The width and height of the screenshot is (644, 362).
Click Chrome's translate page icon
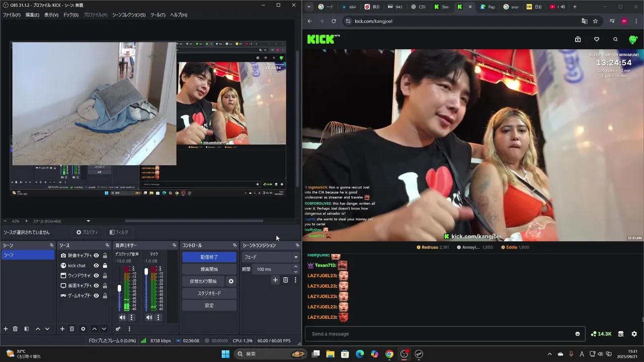tap(584, 21)
